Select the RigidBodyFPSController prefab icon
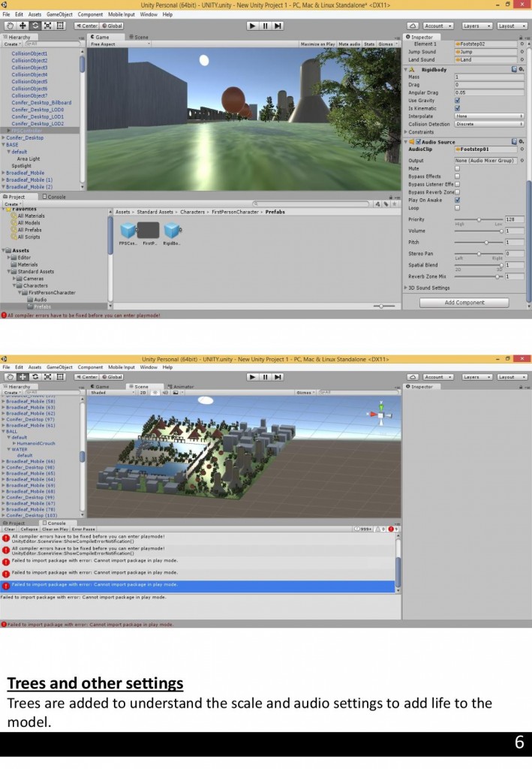Image resolution: width=532 pixels, height=769 pixels. [x=172, y=231]
